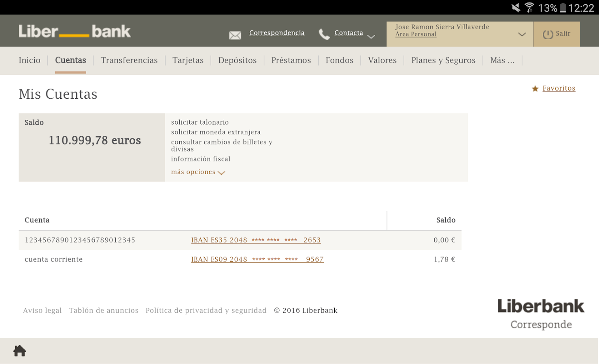Click the Mis Cuentas page heading
599x364 pixels.
click(x=58, y=94)
